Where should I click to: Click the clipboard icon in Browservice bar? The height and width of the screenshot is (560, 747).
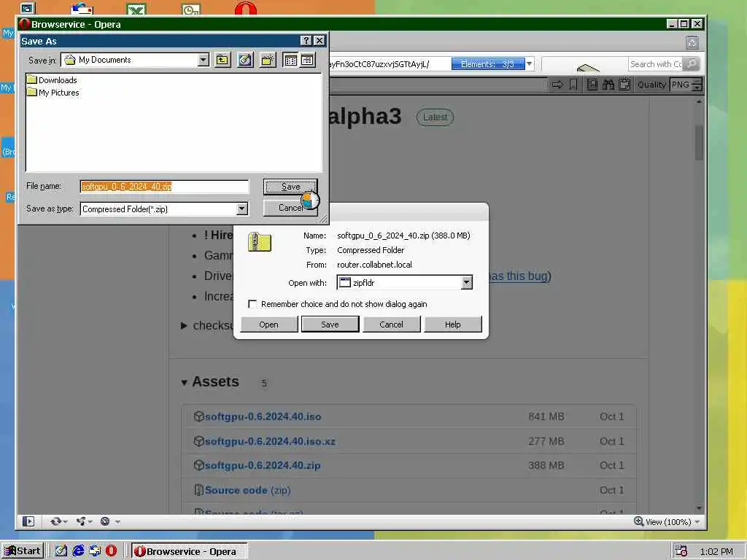pyautogui.click(x=624, y=85)
